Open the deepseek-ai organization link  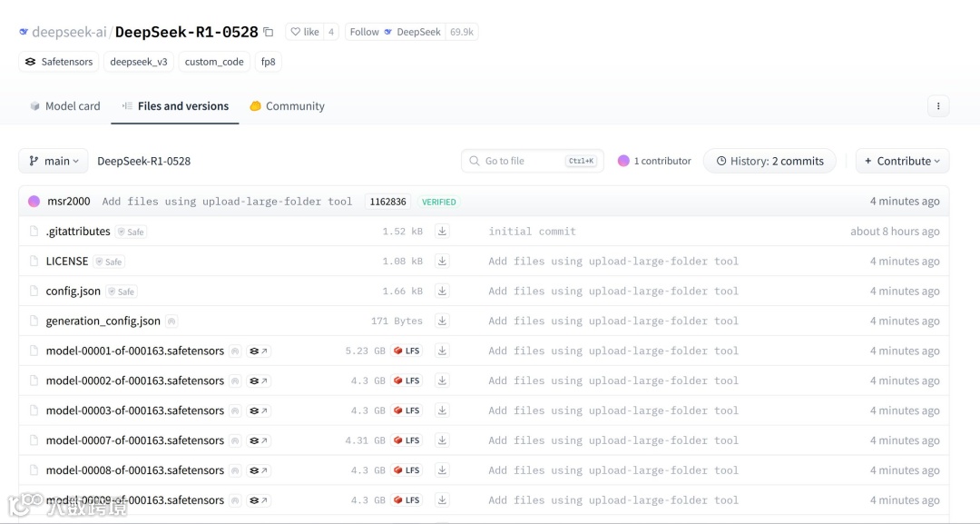pos(69,32)
